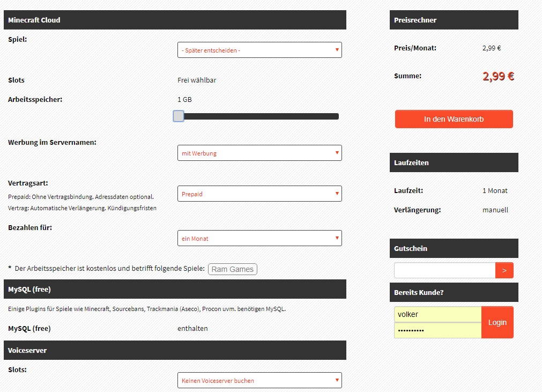Focus the Gutschein voucher input field
The width and height of the screenshot is (542, 392).
[445, 270]
